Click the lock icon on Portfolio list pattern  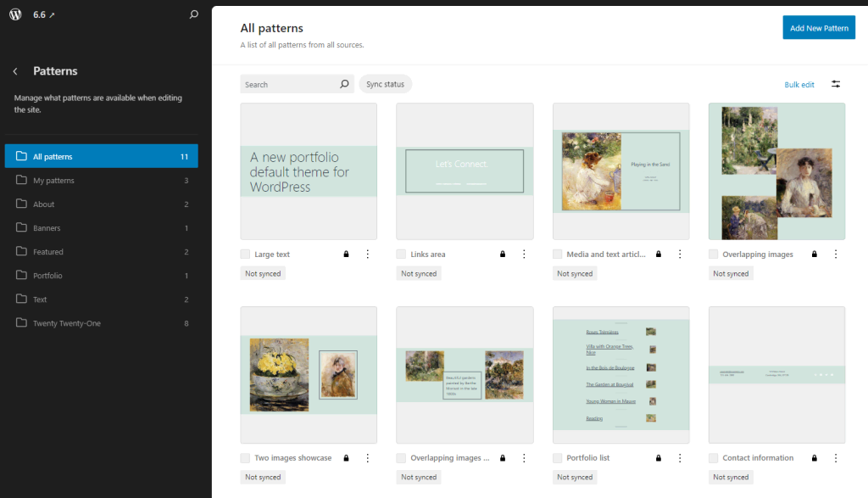(658, 457)
